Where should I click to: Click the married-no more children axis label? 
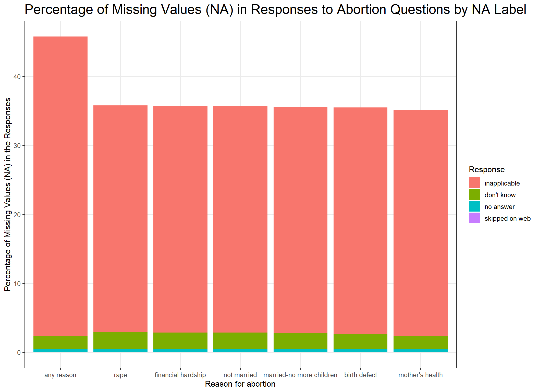click(300, 375)
